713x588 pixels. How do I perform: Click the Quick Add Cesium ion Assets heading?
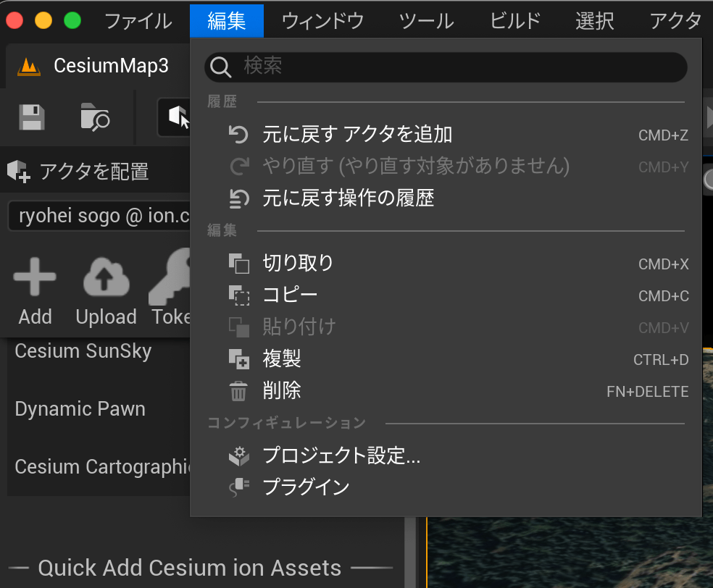[x=190, y=568]
